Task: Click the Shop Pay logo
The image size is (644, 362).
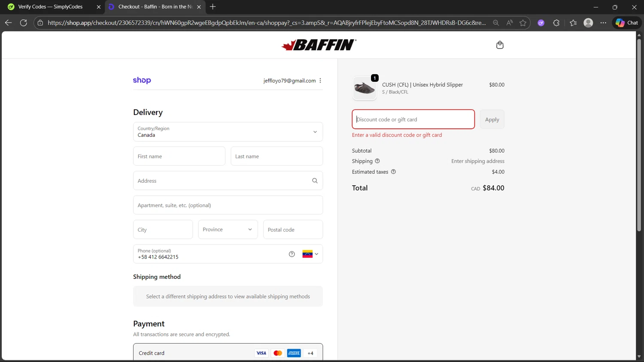Action: (x=142, y=80)
